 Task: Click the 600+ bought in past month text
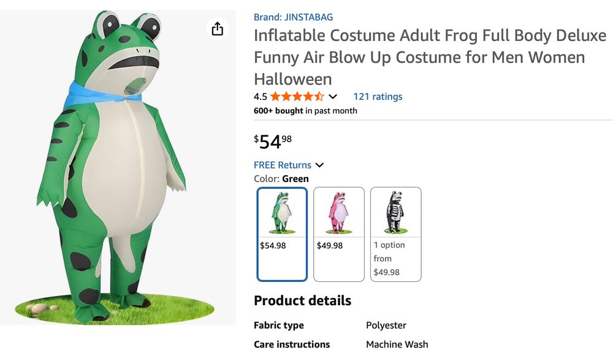(305, 111)
